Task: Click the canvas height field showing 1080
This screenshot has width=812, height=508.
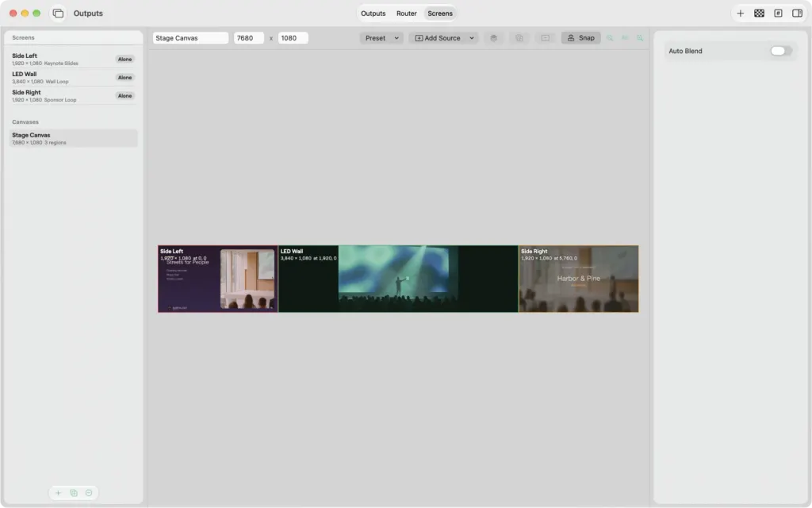Action: pyautogui.click(x=293, y=38)
